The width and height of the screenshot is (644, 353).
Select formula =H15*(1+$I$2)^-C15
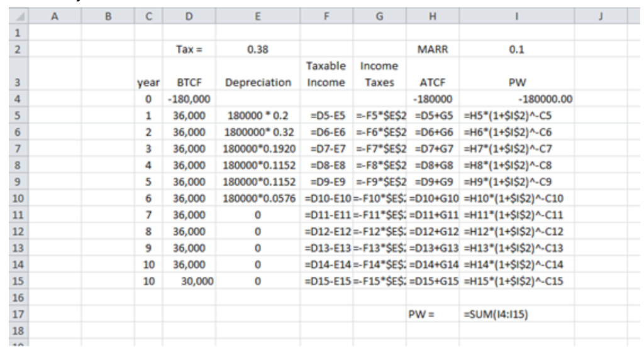point(516,281)
